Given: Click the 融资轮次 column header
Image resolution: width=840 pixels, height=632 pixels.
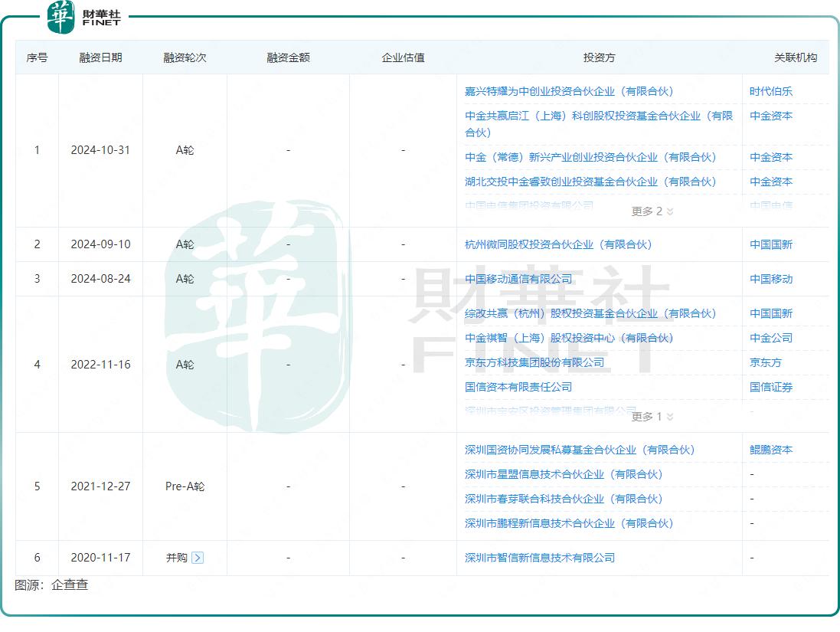Looking at the screenshot, I should coord(185,57).
